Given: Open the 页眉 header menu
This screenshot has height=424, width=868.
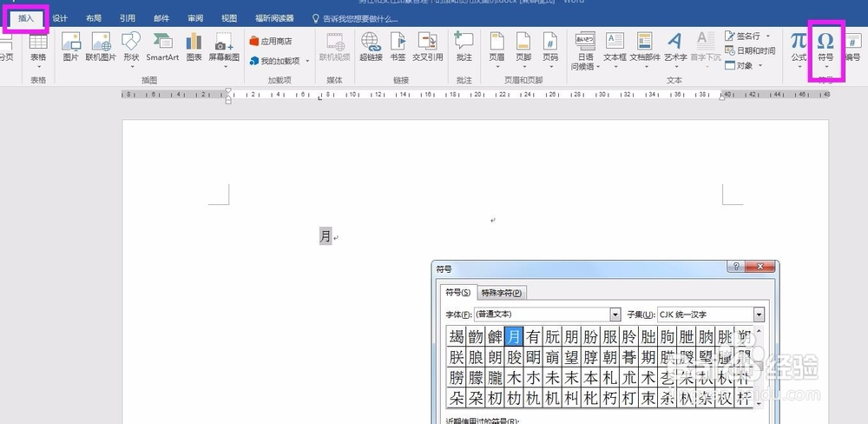Looking at the screenshot, I should pyautogui.click(x=496, y=49).
